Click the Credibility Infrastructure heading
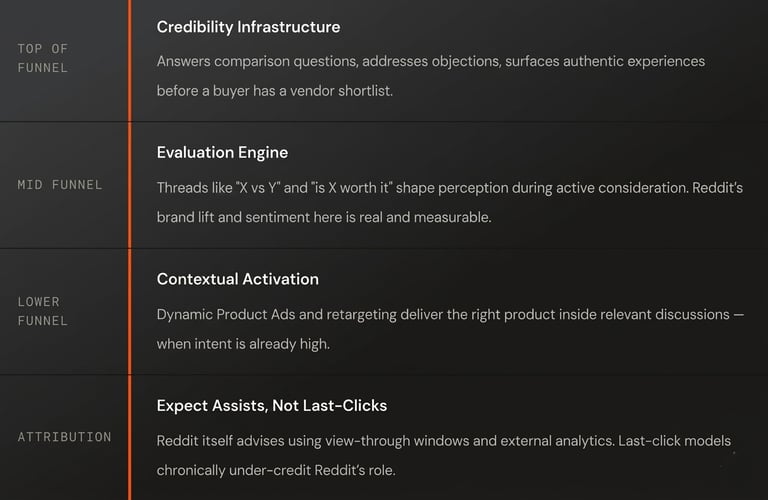768x500 pixels. (x=248, y=27)
